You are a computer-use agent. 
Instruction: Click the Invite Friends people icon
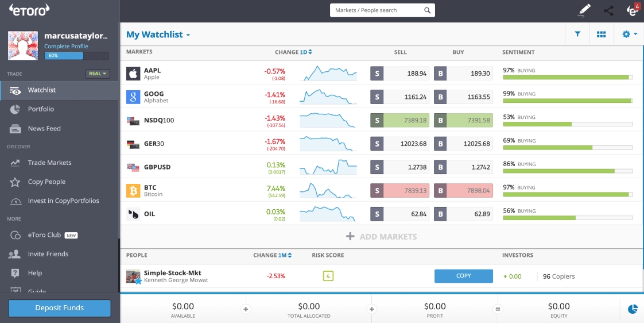(15, 254)
